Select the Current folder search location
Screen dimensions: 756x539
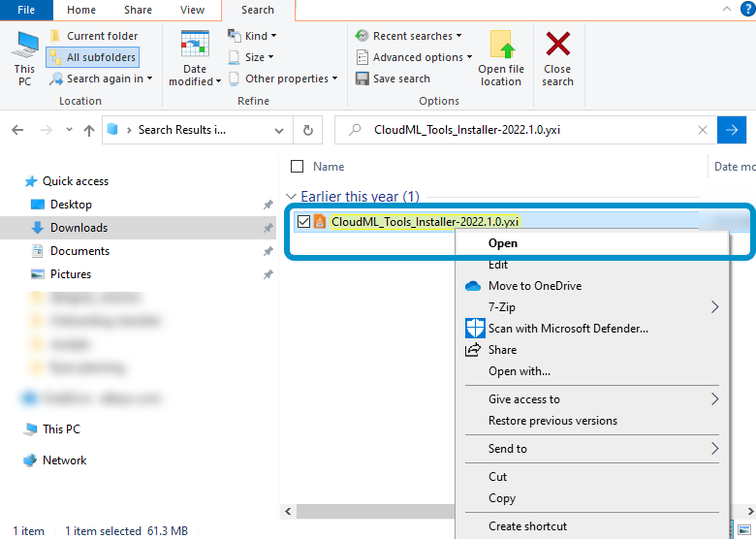pyautogui.click(x=94, y=36)
